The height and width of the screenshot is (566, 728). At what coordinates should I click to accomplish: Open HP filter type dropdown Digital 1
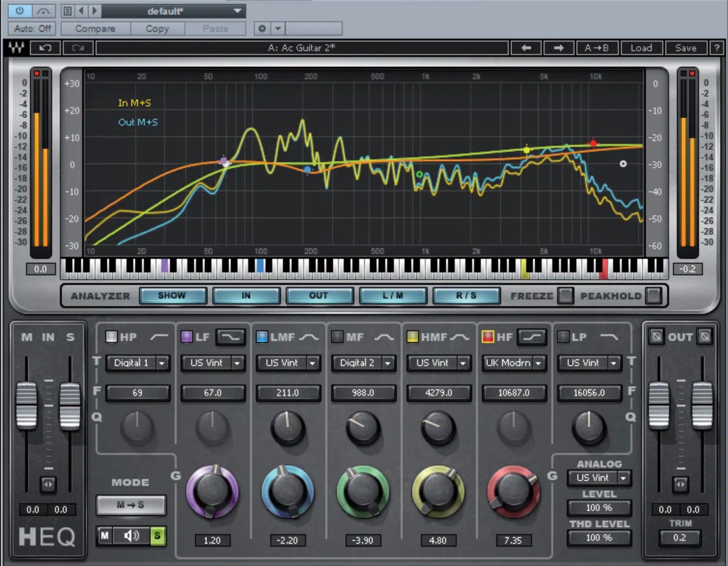pos(138,363)
